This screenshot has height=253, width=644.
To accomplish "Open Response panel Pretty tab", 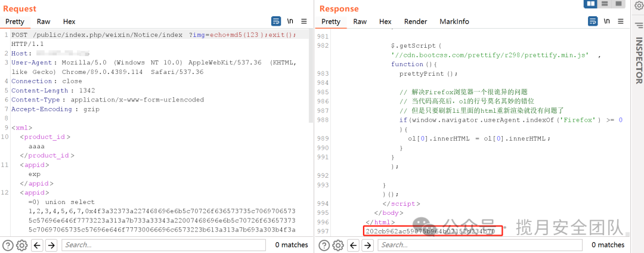I will coord(330,21).
